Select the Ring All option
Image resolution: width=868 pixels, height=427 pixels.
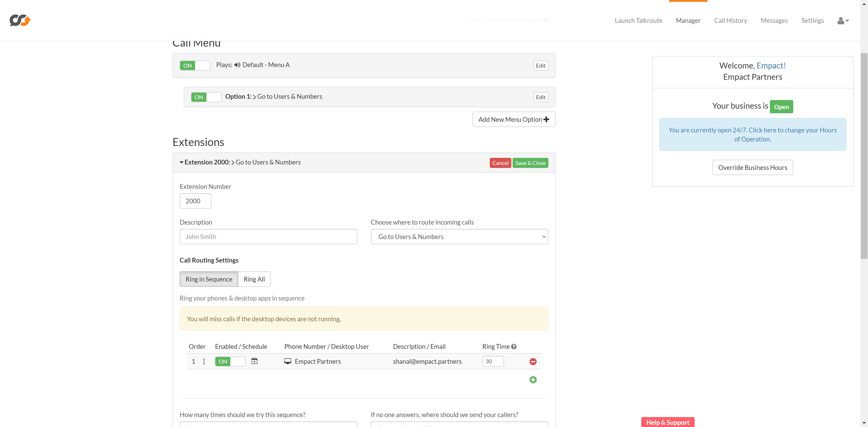pos(254,279)
